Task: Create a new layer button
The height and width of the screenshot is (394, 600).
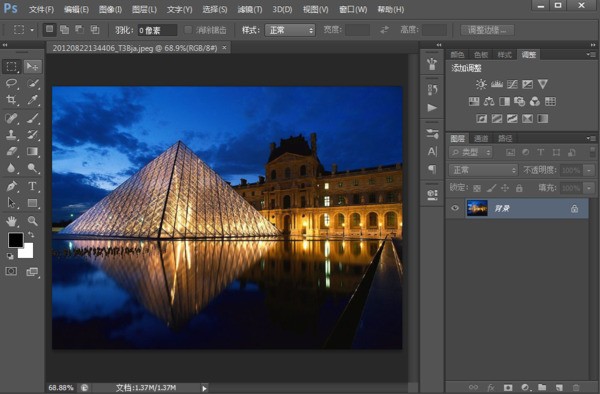Action: [x=559, y=387]
